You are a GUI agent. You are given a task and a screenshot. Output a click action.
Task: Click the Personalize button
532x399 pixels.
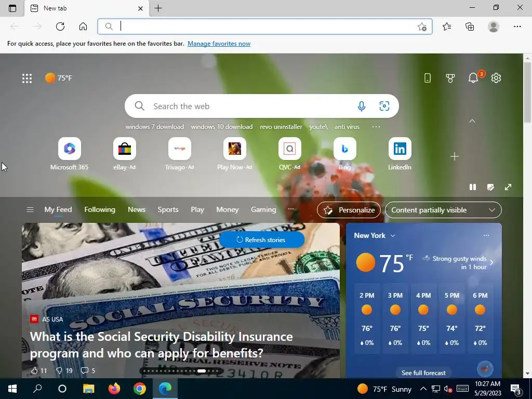click(x=349, y=210)
